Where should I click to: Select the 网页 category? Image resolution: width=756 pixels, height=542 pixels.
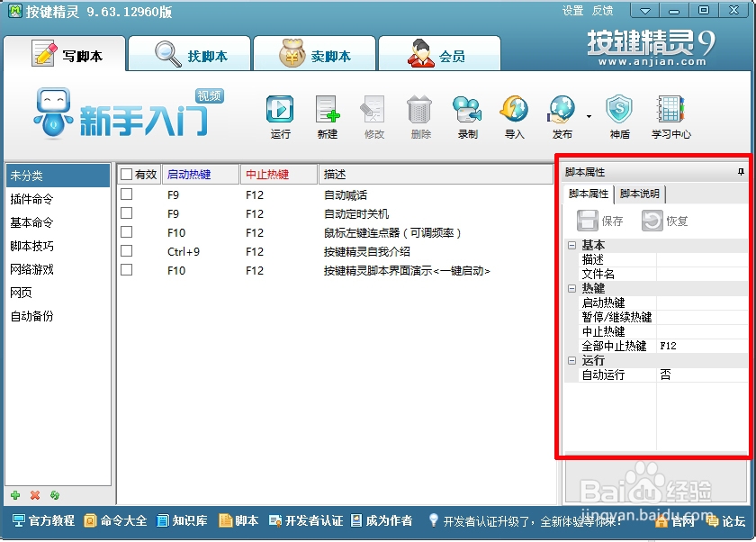pos(58,293)
